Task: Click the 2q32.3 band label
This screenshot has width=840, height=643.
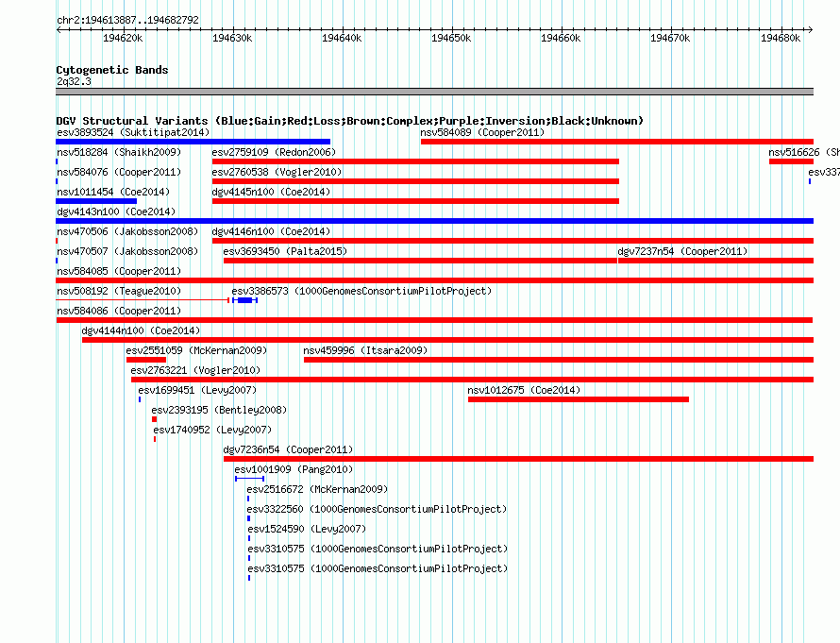Action: 74,81
